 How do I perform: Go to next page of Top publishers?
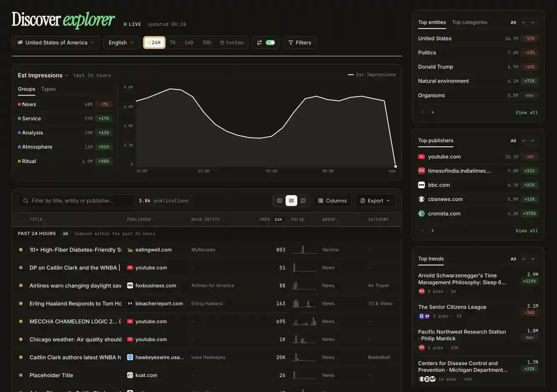point(432,231)
